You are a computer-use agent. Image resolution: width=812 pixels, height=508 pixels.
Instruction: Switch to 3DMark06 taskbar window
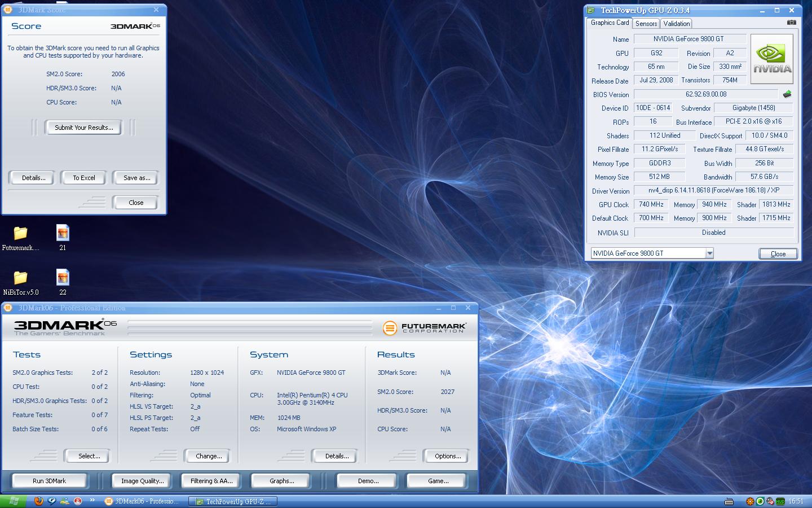pyautogui.click(x=143, y=501)
